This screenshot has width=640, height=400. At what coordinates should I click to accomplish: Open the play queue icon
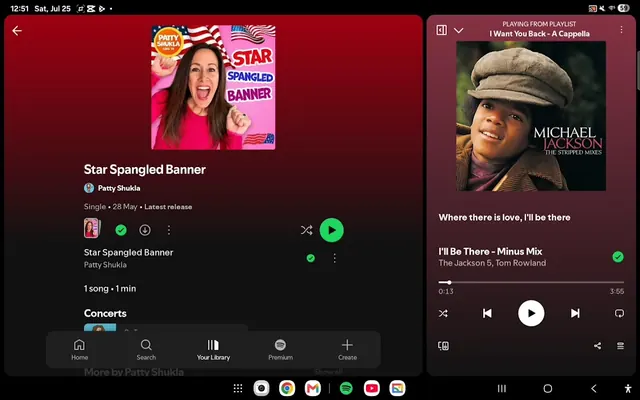pos(620,346)
